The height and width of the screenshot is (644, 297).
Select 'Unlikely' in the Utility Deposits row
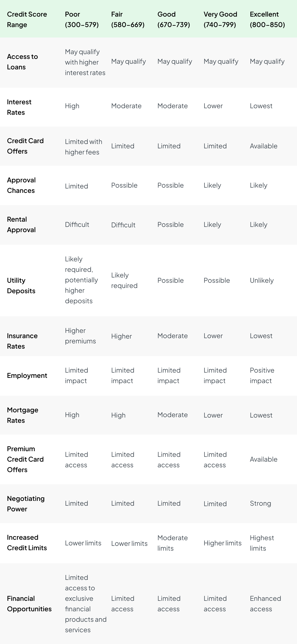(x=261, y=281)
